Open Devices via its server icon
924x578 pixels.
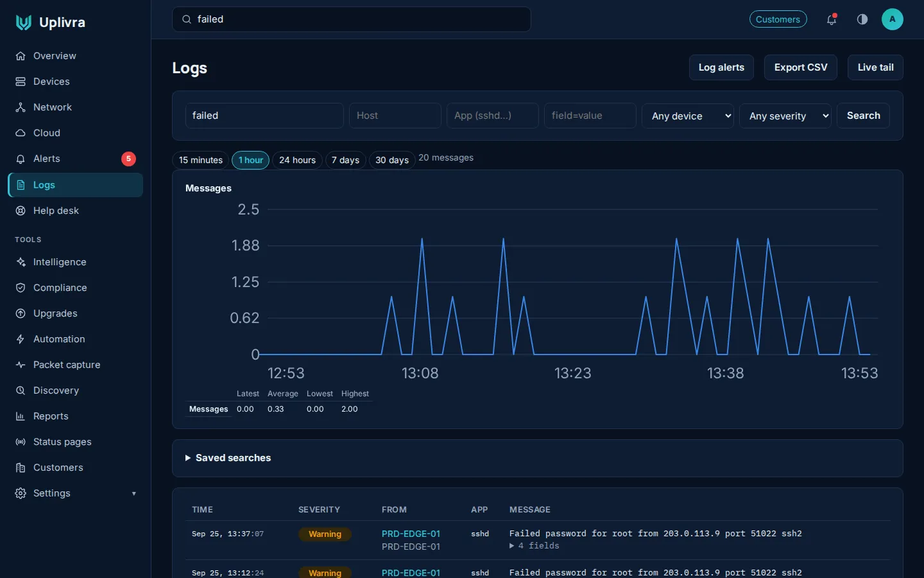(21, 82)
